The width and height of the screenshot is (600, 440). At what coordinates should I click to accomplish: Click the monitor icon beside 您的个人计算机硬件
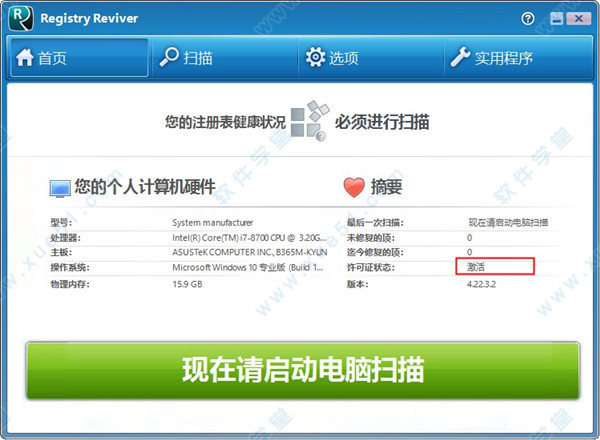[60, 189]
